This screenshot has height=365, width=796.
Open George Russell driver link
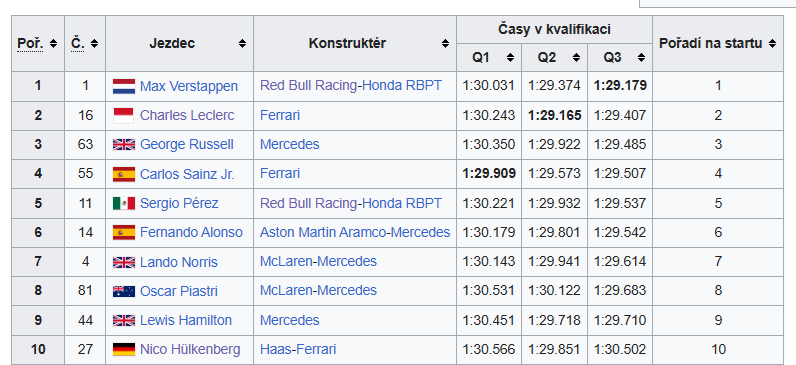(x=187, y=145)
